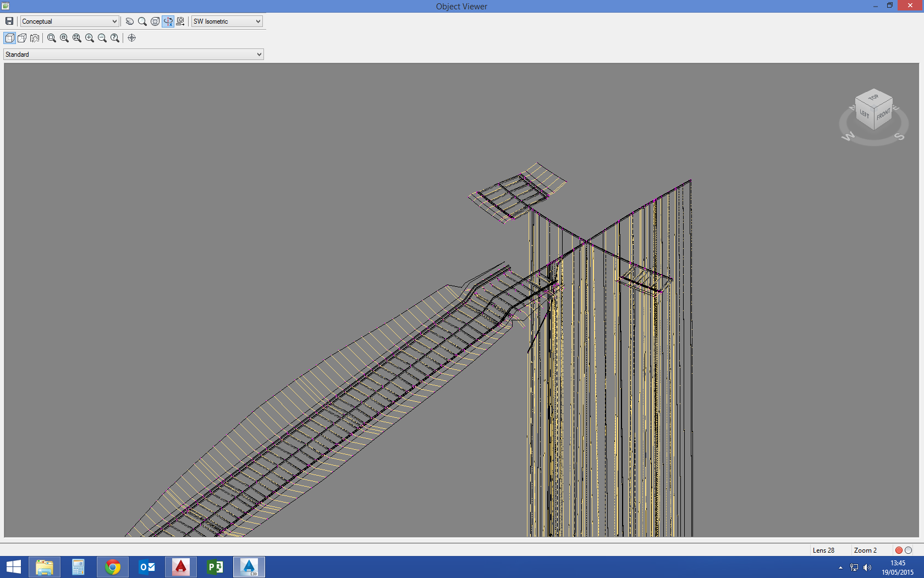The height and width of the screenshot is (578, 924).
Task: Activate the Zoom realtime tool
Action: coord(142,21)
